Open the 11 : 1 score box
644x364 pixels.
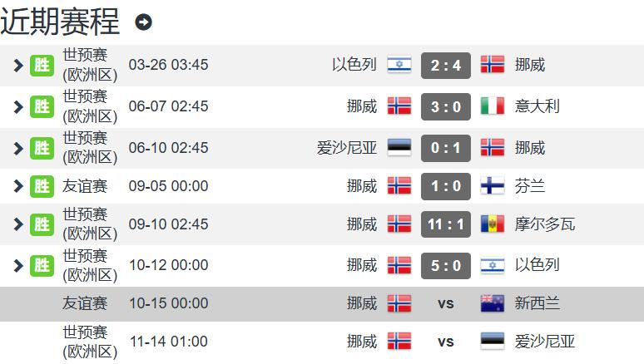[x=446, y=224]
